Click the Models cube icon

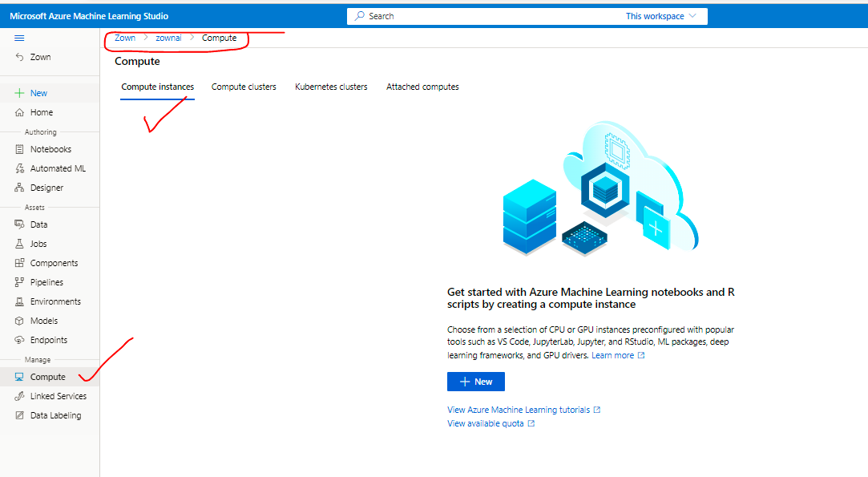(19, 321)
